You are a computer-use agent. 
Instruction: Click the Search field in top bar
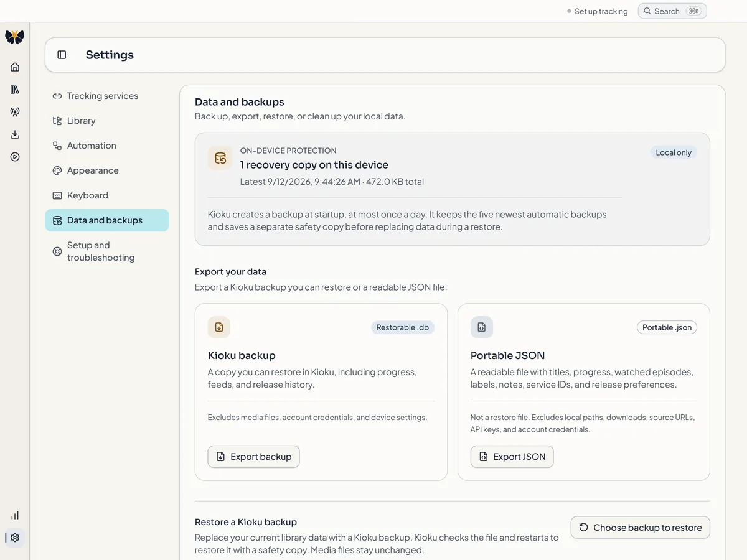(672, 11)
